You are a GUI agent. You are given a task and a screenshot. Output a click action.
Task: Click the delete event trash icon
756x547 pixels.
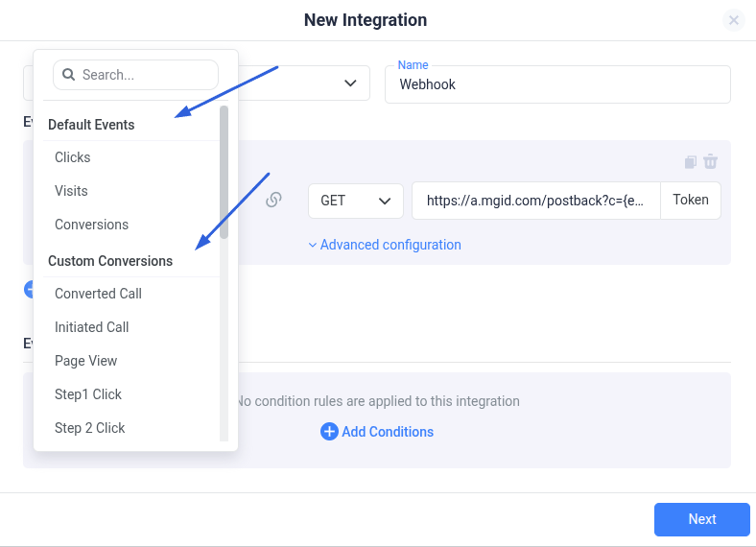[711, 161]
